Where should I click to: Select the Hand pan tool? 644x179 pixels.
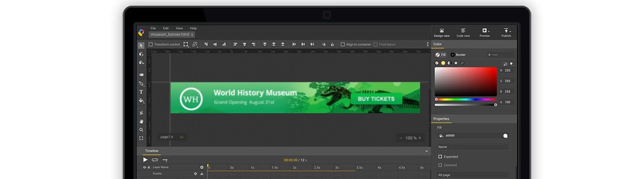tap(141, 121)
